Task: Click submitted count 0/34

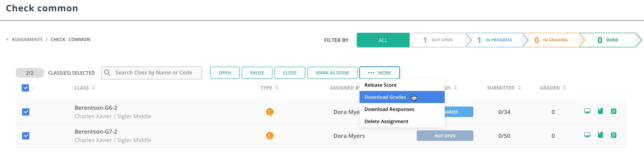Action: coord(504,112)
